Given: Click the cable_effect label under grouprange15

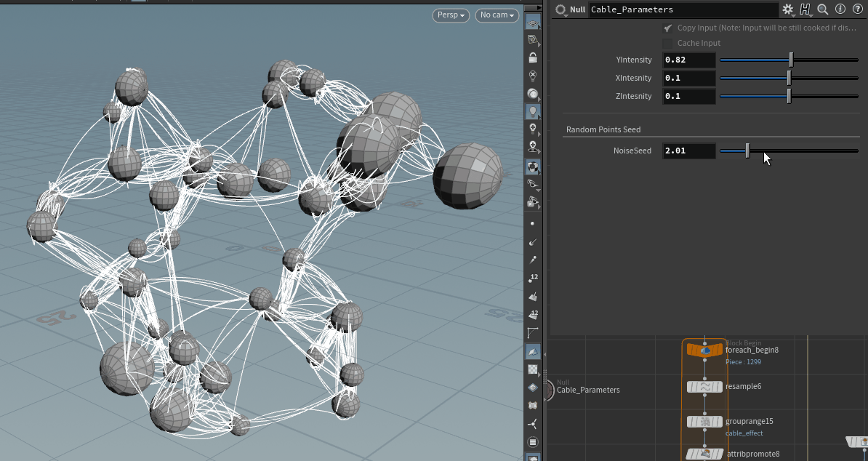Looking at the screenshot, I should click(x=744, y=433).
